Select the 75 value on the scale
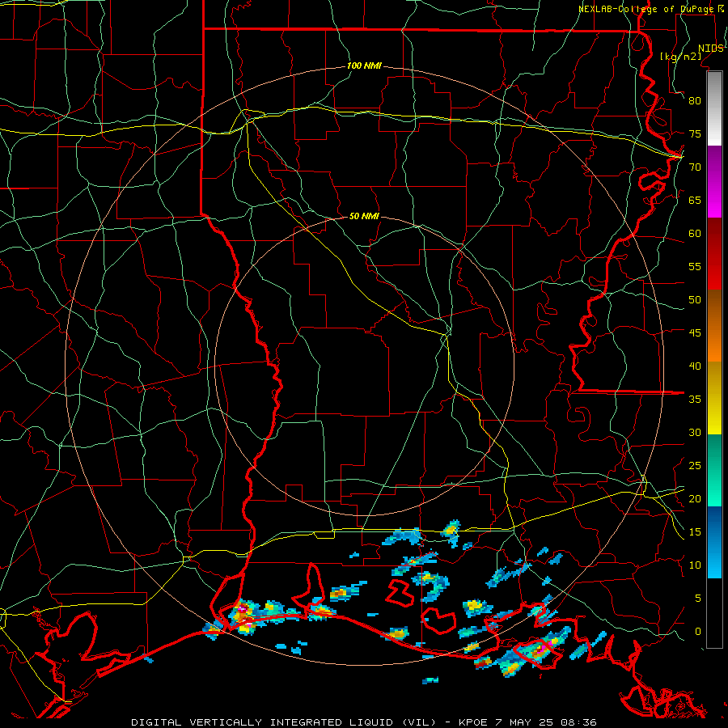The height and width of the screenshot is (728, 728). [x=695, y=133]
